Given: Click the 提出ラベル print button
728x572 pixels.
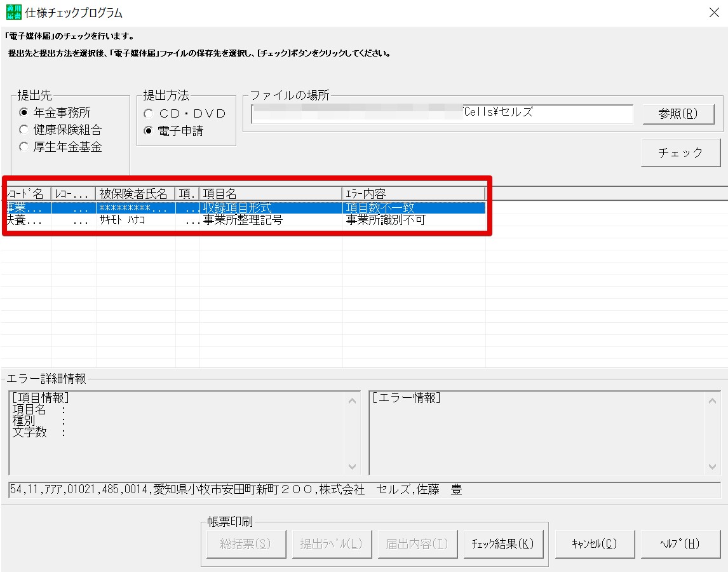Looking at the screenshot, I should (332, 543).
